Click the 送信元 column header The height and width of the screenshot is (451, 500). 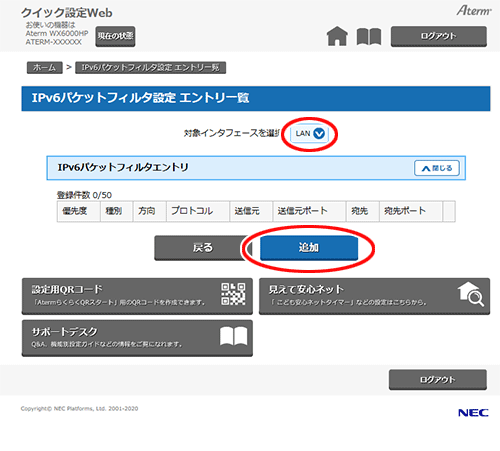251,211
